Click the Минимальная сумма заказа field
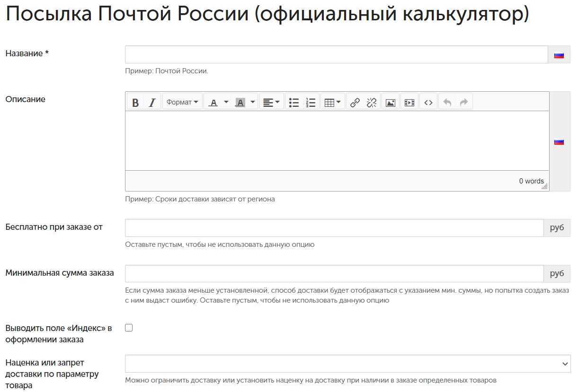Screen dimensions: 578x392 tap(334, 274)
